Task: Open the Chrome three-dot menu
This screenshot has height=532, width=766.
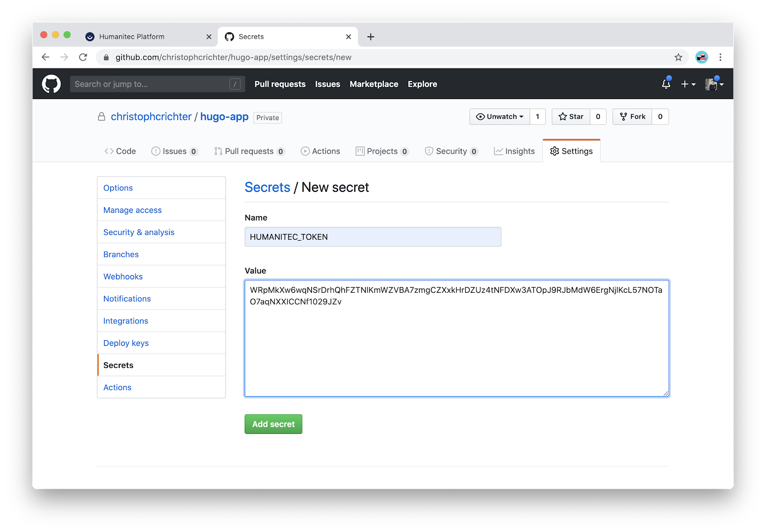Action: (x=720, y=57)
